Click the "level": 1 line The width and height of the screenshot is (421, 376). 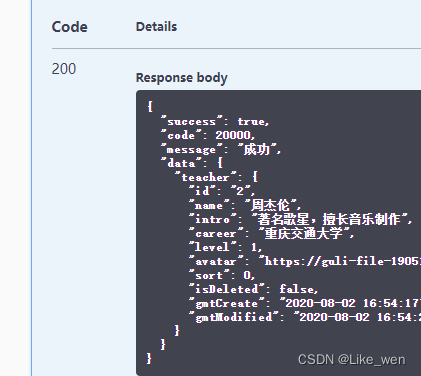(225, 247)
